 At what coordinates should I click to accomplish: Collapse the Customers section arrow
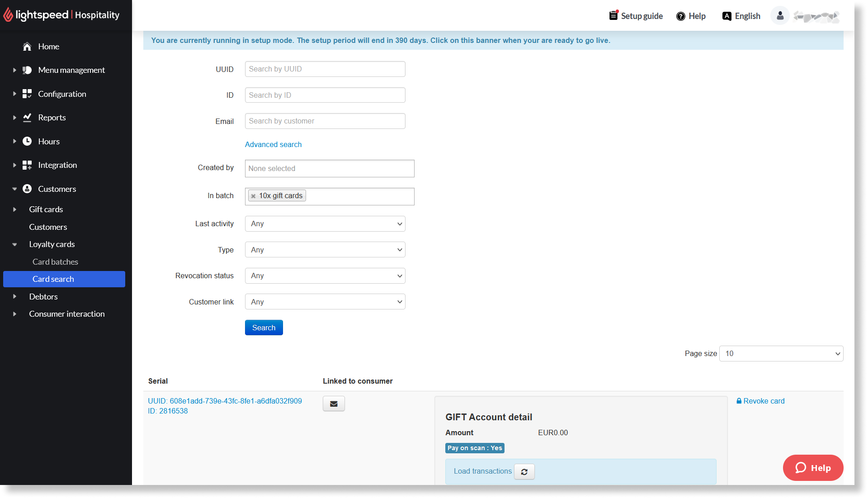14,189
